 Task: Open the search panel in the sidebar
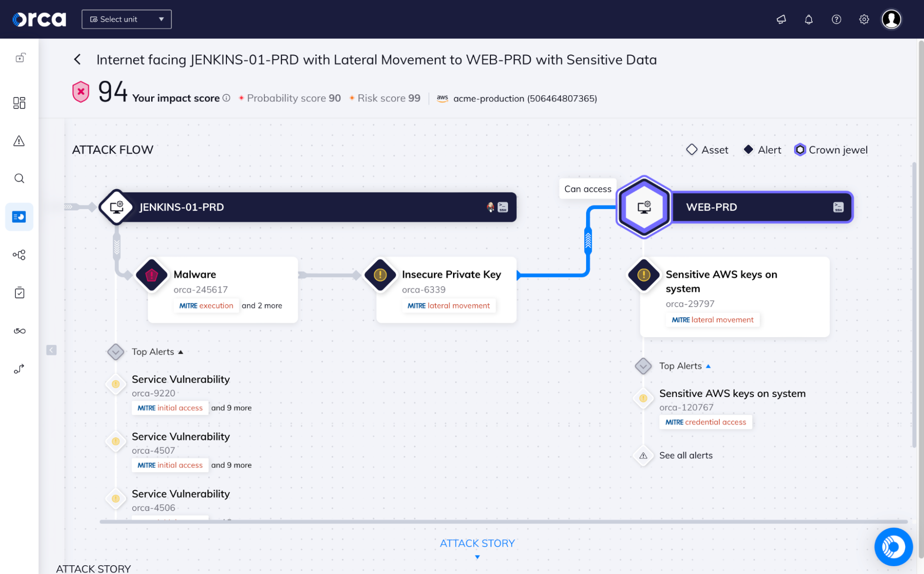coord(19,178)
